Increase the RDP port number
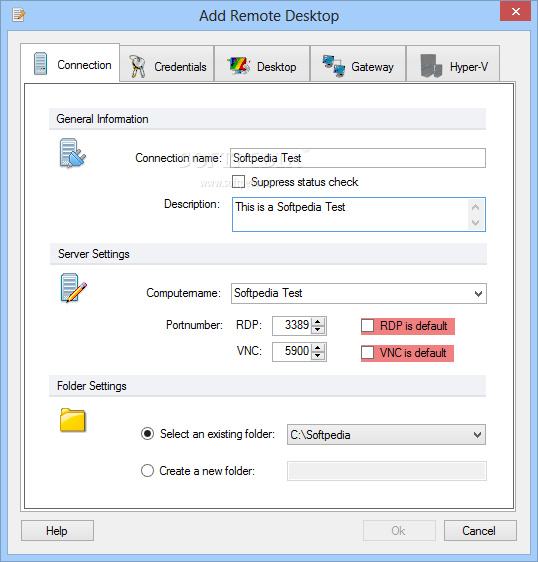The width and height of the screenshot is (538, 562). (x=318, y=322)
